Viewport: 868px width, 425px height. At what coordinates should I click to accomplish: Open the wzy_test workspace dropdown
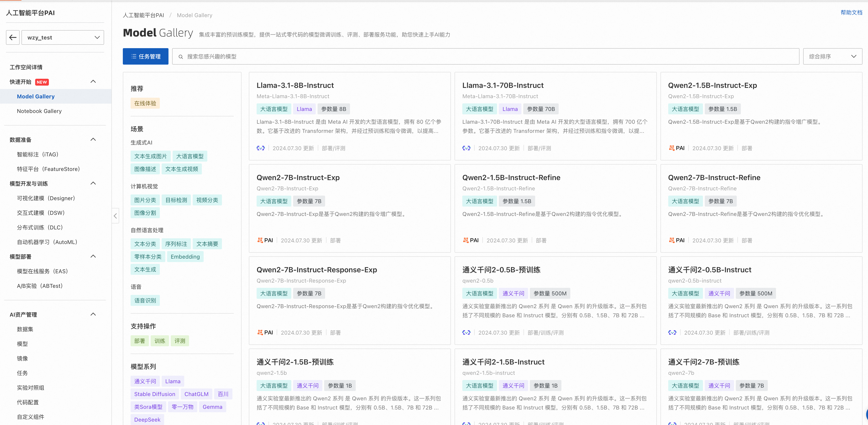[x=63, y=37]
